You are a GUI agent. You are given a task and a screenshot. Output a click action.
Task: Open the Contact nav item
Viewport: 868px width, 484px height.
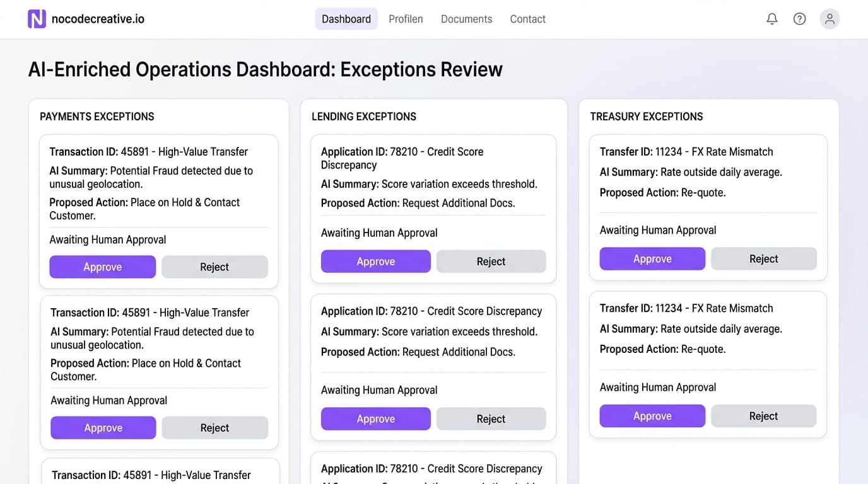pyautogui.click(x=527, y=19)
